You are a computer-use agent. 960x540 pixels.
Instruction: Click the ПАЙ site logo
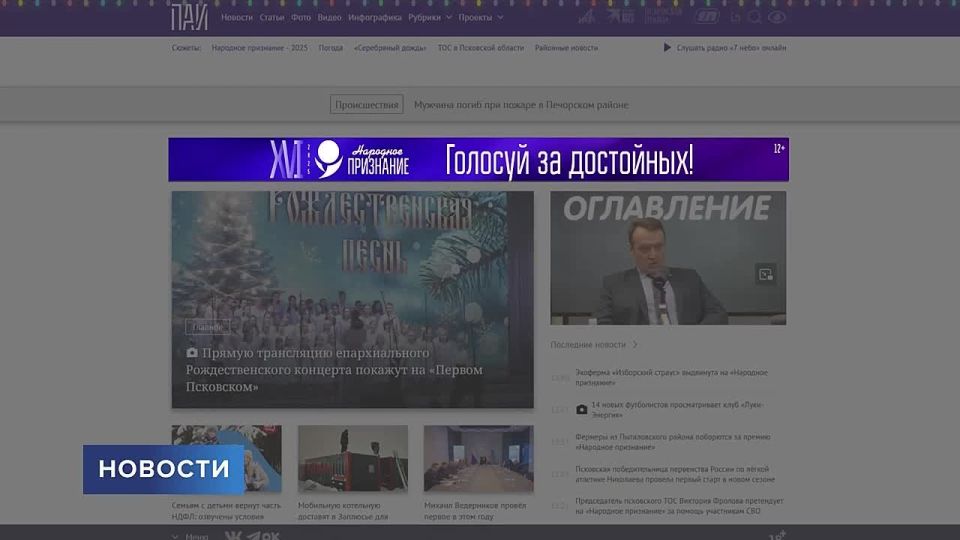pyautogui.click(x=189, y=17)
